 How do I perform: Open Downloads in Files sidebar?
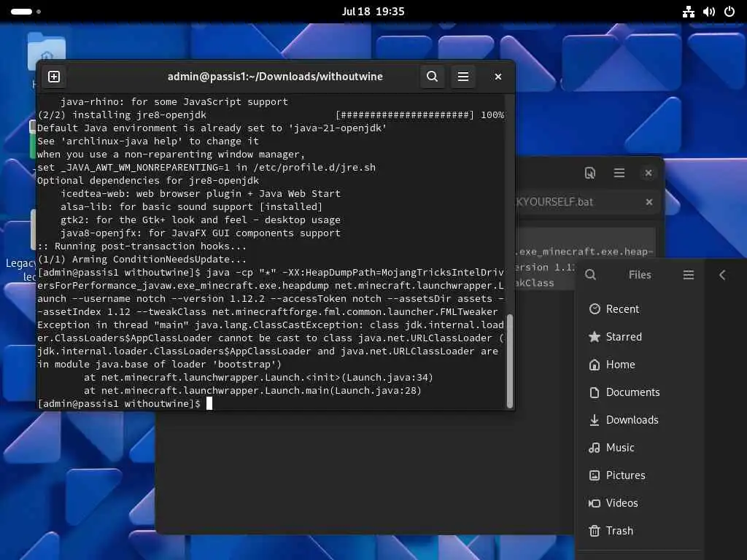[x=640, y=419]
